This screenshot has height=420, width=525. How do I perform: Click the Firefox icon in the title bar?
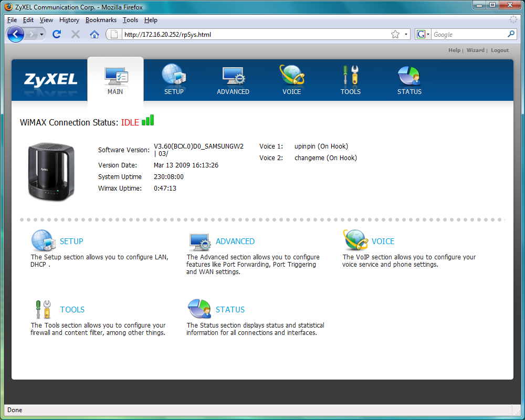tap(8, 7)
